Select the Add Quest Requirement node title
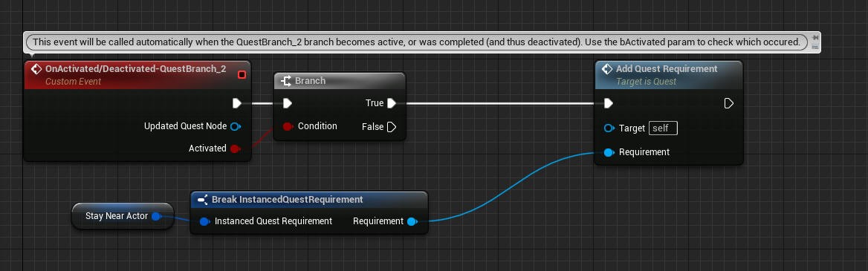 (x=667, y=69)
